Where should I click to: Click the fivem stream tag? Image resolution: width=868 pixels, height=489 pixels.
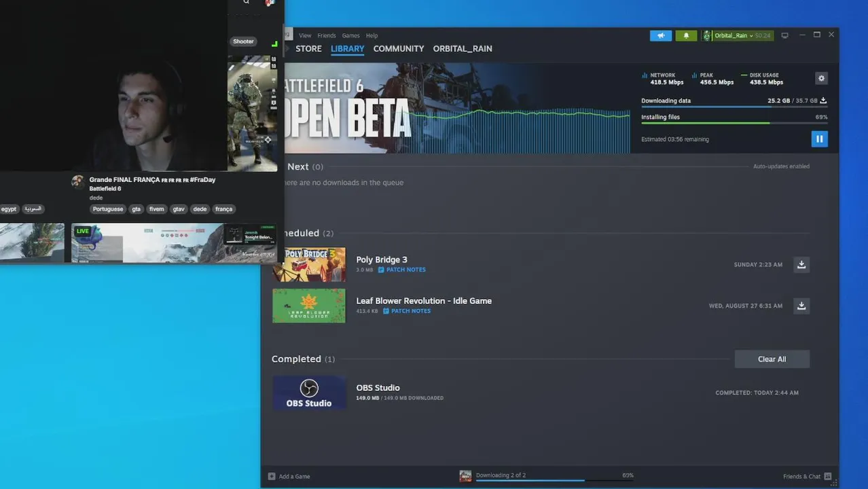tap(157, 209)
